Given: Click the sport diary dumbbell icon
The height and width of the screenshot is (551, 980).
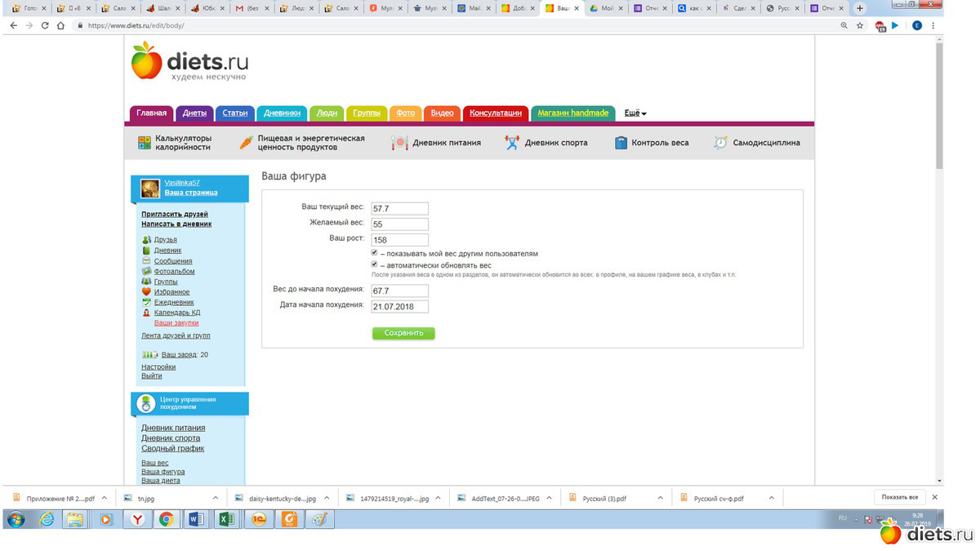Looking at the screenshot, I should tap(512, 143).
